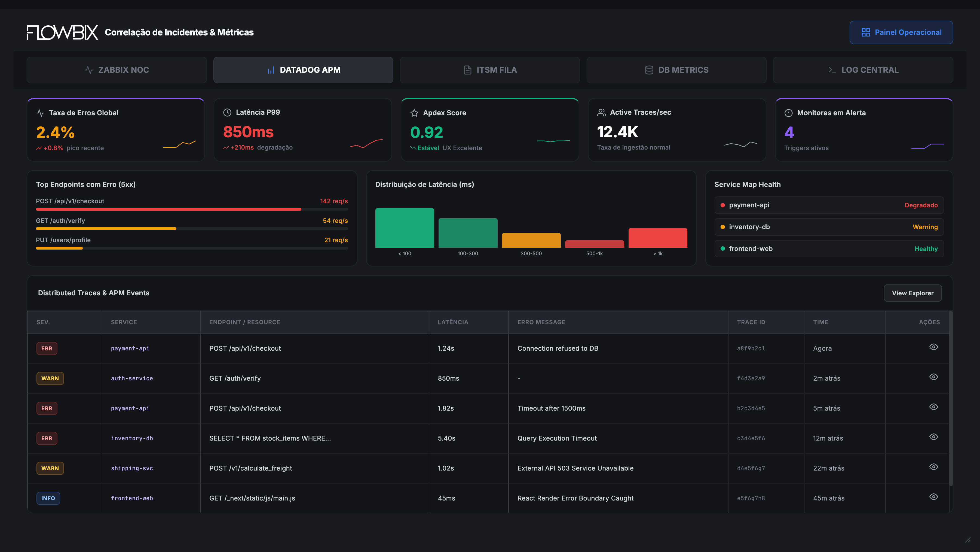Click the document icon on ITSM FILA
Screen dimensions: 980x552
tap(468, 70)
